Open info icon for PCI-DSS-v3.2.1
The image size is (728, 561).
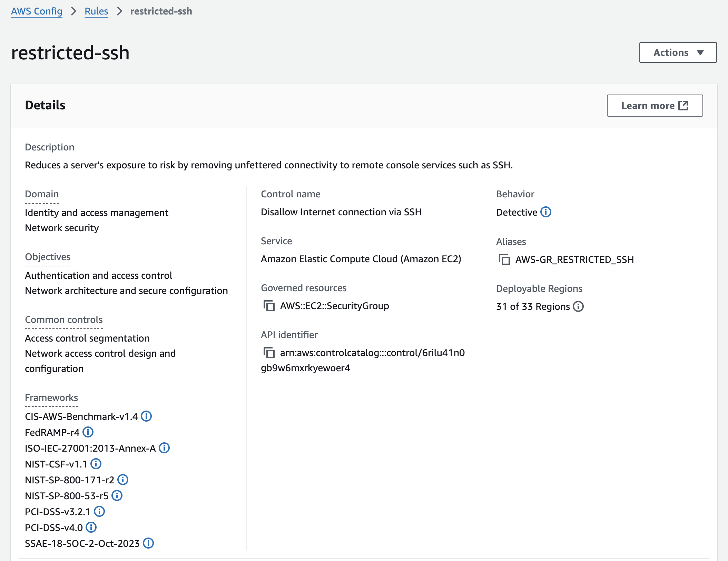coord(99,511)
